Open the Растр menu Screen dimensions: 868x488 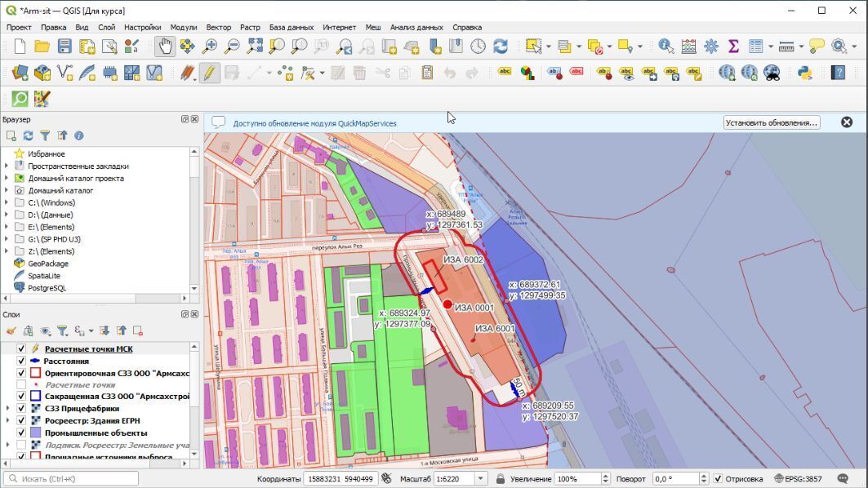tap(250, 27)
